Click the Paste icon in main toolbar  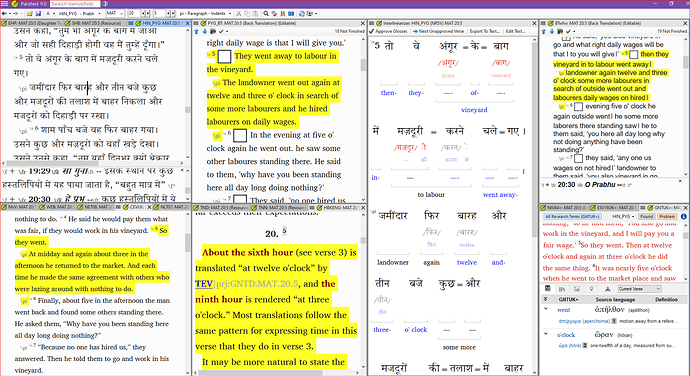(255, 14)
